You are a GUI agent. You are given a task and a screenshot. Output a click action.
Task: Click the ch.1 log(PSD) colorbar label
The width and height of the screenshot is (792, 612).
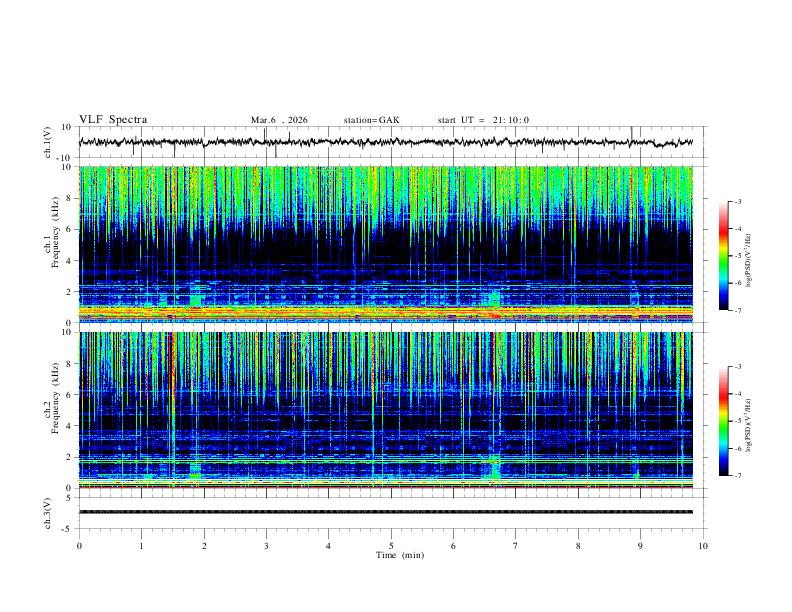coord(748,260)
